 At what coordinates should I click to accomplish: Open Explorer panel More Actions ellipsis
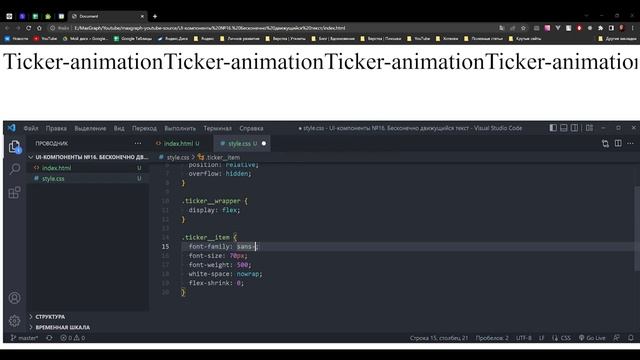[138, 143]
